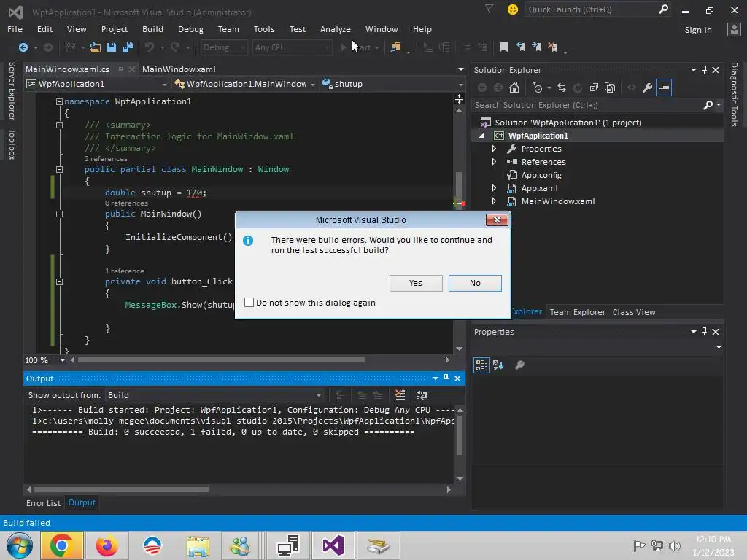747x560 pixels.
Task: Open the shutup member dropdown
Action: click(392, 84)
